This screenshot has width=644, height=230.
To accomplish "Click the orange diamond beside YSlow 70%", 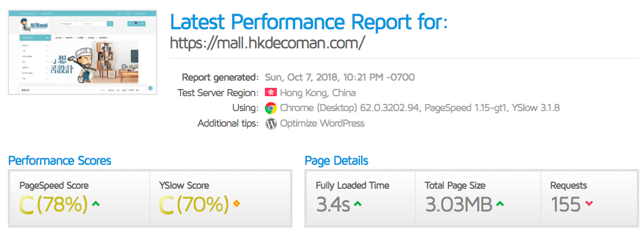I will [x=236, y=204].
